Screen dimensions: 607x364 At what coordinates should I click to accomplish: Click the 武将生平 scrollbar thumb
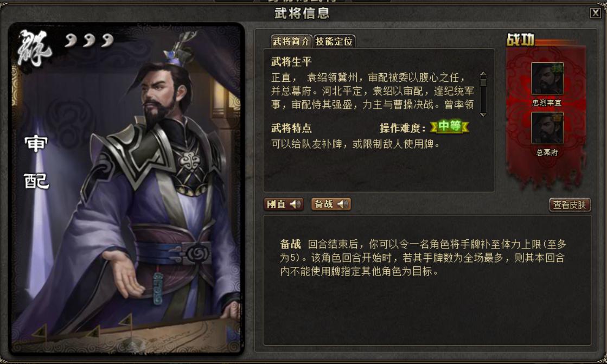(x=483, y=81)
